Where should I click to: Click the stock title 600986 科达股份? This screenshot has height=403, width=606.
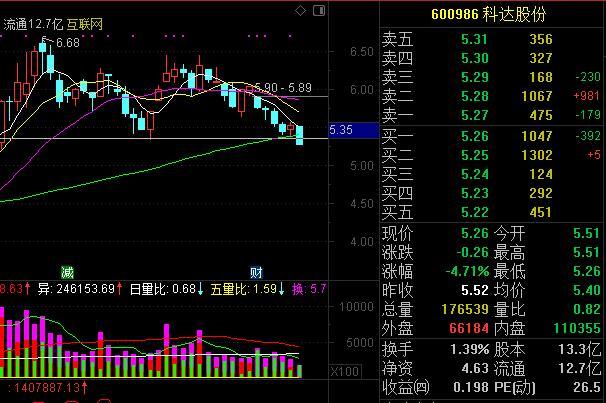click(x=489, y=14)
